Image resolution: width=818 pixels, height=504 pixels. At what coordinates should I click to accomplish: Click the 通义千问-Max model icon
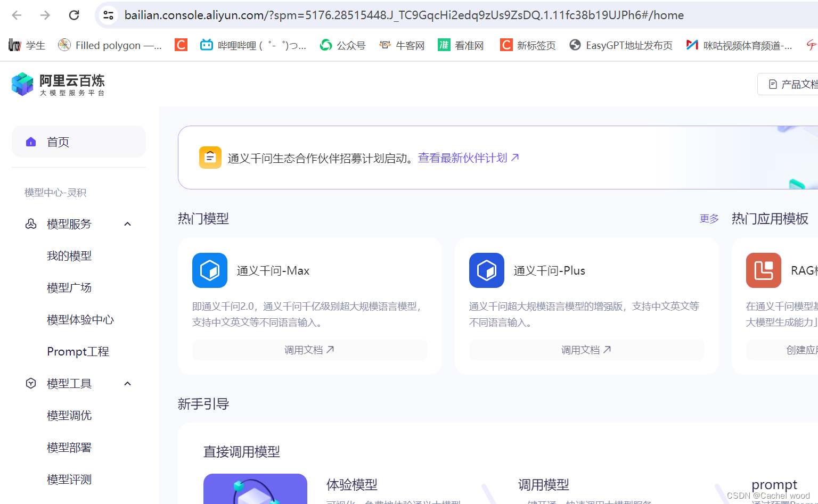[210, 270]
